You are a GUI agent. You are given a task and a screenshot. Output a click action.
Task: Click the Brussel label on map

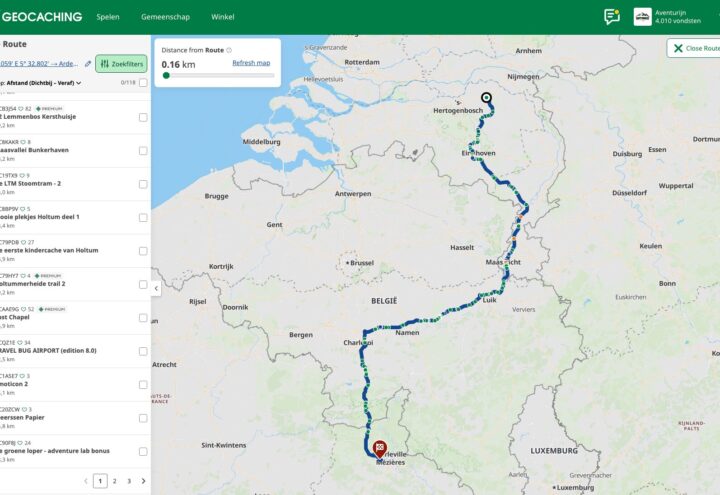pos(361,263)
